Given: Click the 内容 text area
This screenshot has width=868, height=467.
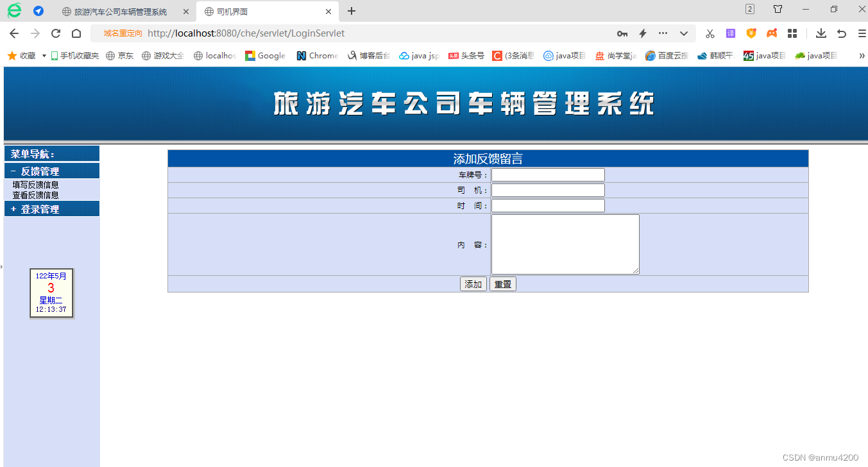Looking at the screenshot, I should click(565, 244).
